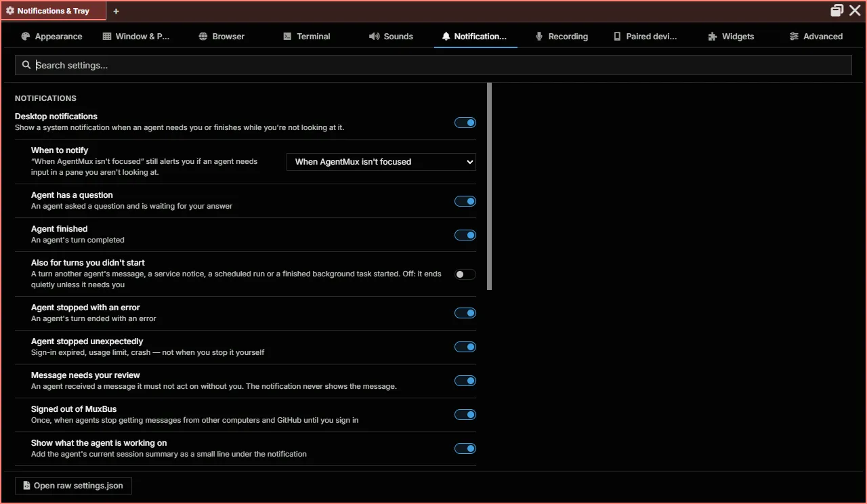This screenshot has height=504, width=867.
Task: Enable Also for turns you didn't start
Action: point(465,274)
